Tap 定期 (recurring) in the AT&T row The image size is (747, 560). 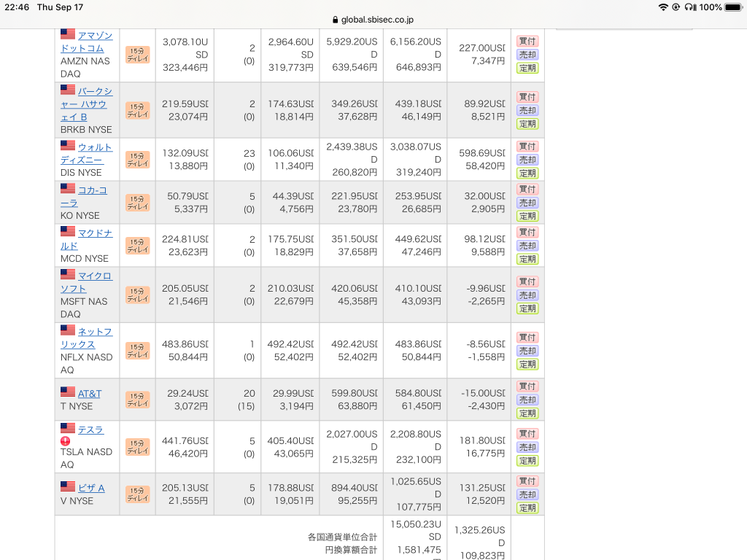527,413
